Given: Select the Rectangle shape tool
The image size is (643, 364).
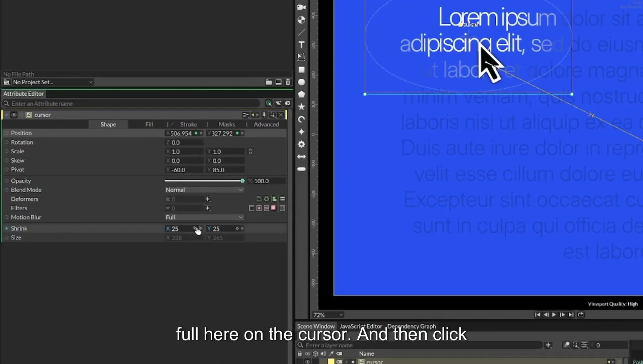Looking at the screenshot, I should (301, 70).
